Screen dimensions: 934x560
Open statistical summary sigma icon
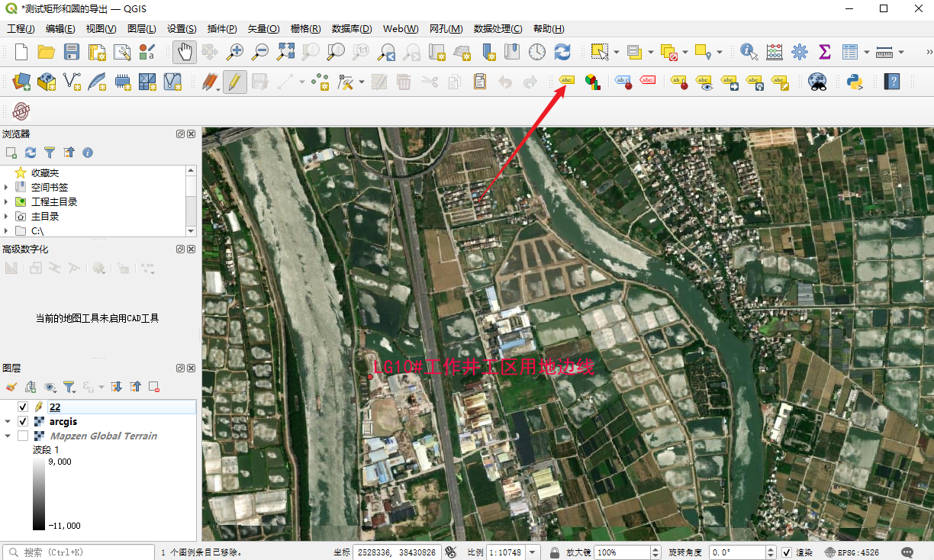(x=824, y=52)
